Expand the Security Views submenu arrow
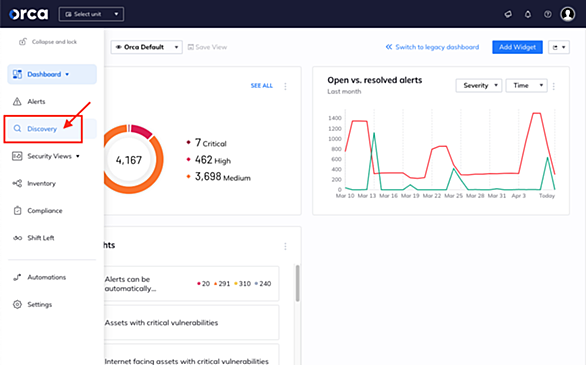This screenshot has height=365, width=586. point(78,156)
